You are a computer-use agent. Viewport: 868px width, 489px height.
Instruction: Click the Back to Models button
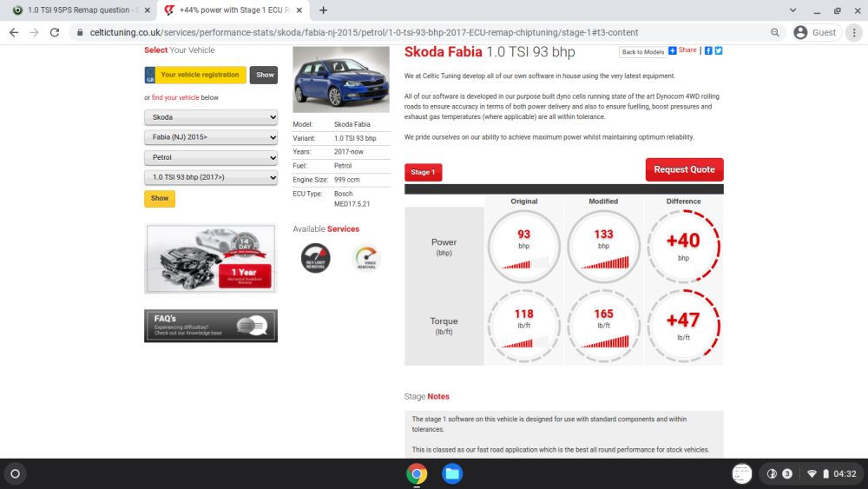coord(642,51)
